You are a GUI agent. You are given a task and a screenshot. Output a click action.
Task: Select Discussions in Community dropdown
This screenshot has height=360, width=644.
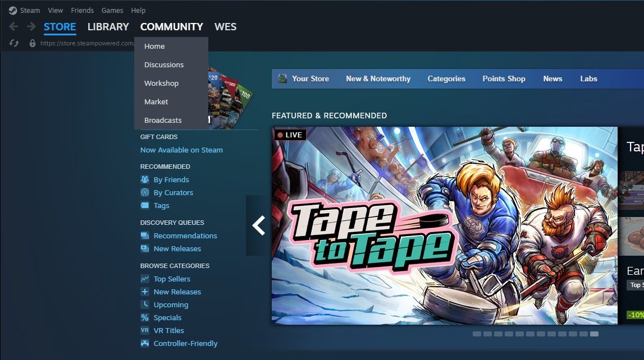(171, 65)
